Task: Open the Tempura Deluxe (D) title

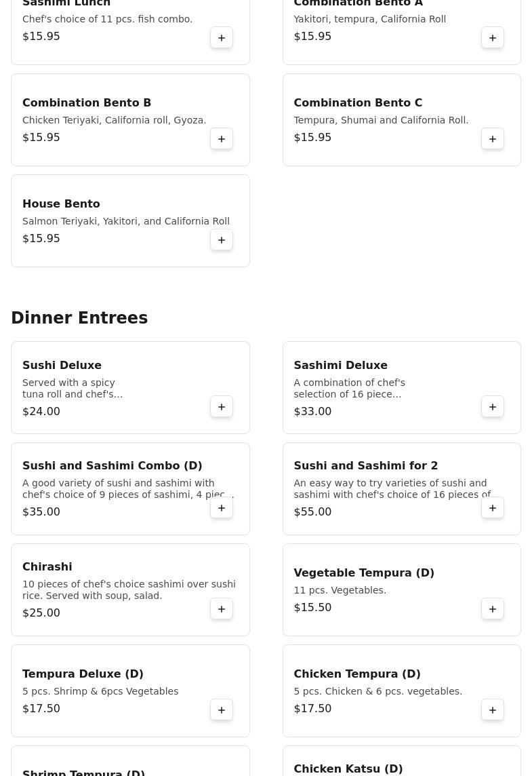Action: coord(83,674)
